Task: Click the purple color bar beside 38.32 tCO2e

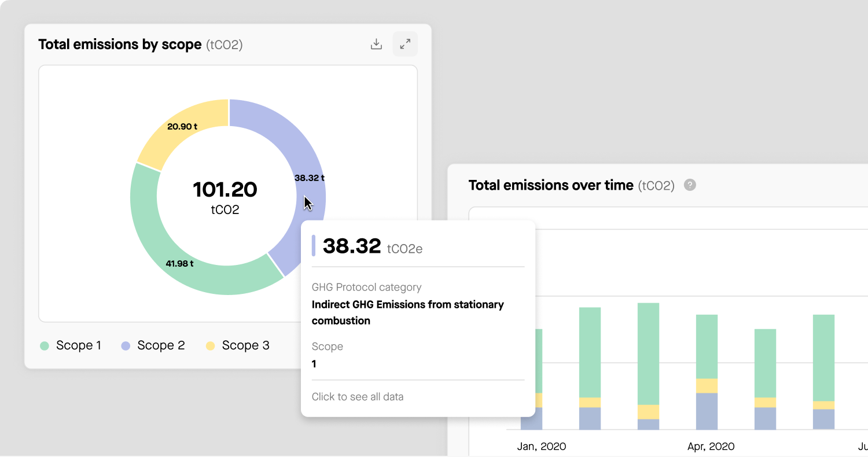Action: pyautogui.click(x=314, y=245)
